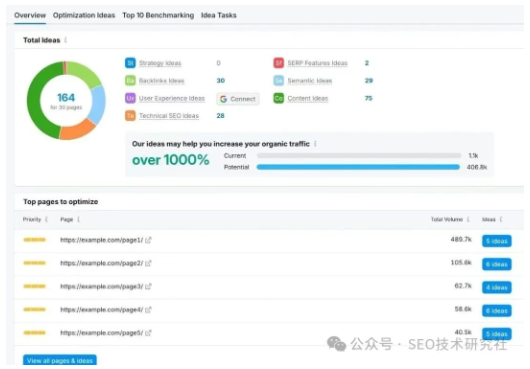Open the external link icon for page5
The height and width of the screenshot is (369, 530).
click(x=148, y=333)
